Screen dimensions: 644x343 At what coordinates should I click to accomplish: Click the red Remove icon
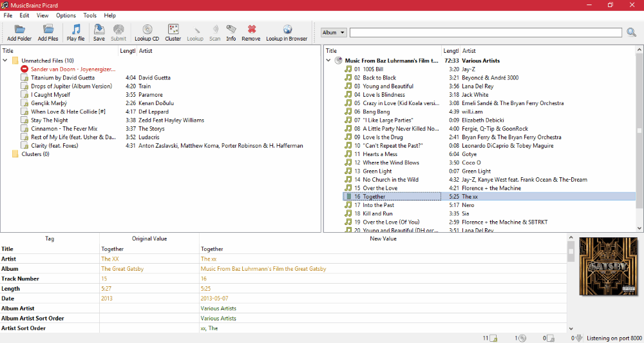[251, 29]
